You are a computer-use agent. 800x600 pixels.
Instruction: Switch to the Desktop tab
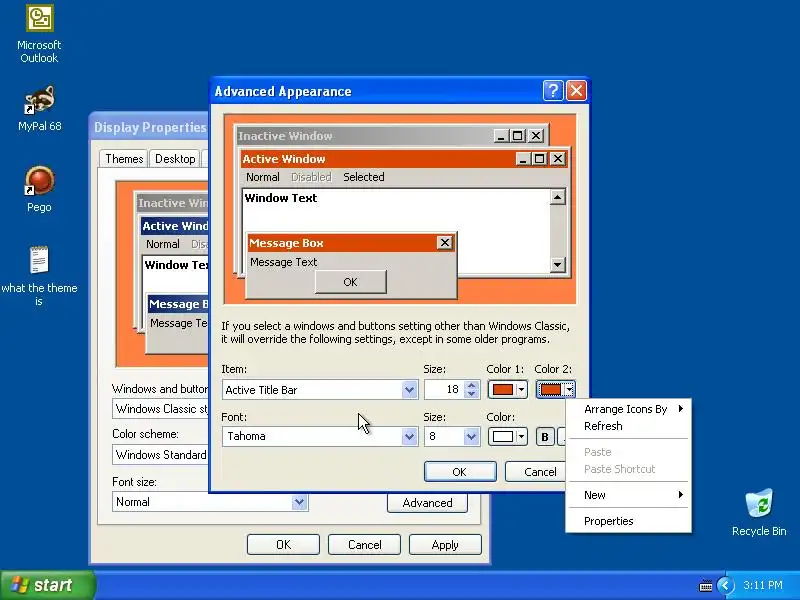pos(175,159)
